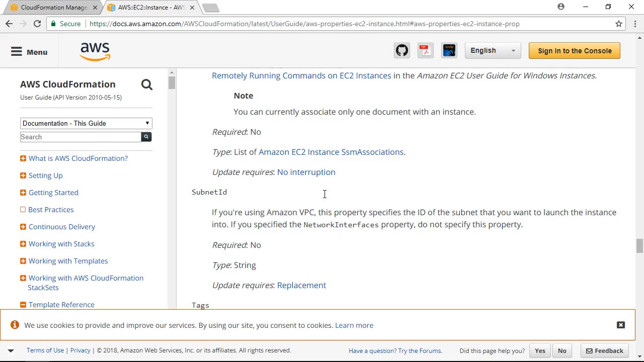
Task: Click the SubnetId property heading
Action: 209,192
